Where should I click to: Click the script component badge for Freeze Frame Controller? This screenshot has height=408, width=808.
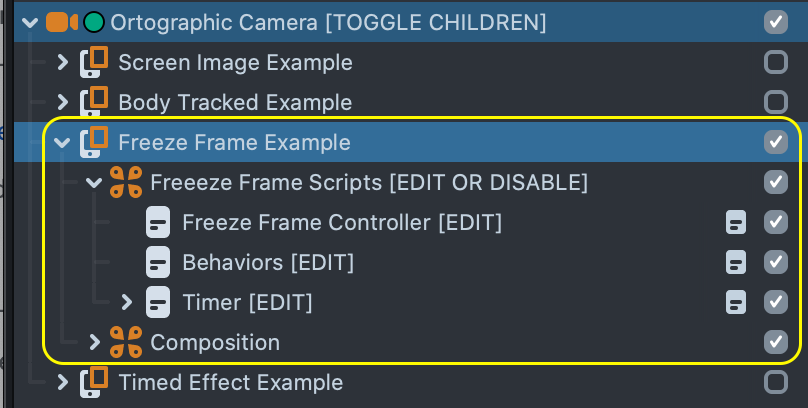[736, 222]
